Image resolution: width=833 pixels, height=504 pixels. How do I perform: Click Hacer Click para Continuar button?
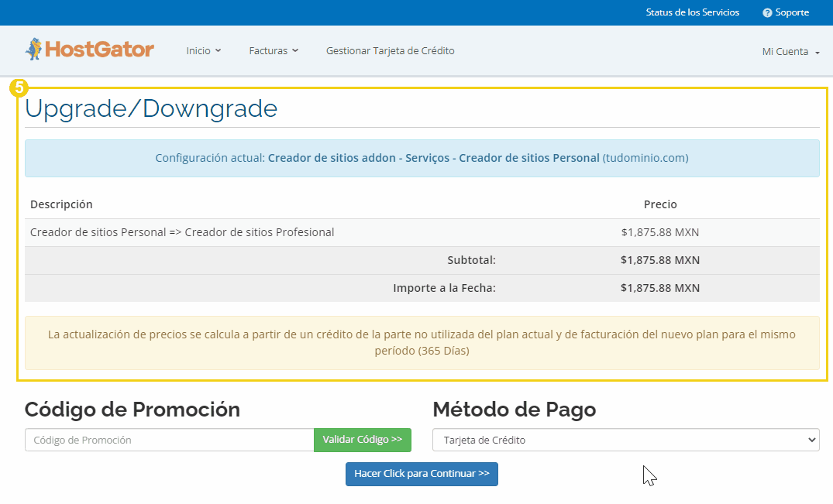tap(422, 474)
